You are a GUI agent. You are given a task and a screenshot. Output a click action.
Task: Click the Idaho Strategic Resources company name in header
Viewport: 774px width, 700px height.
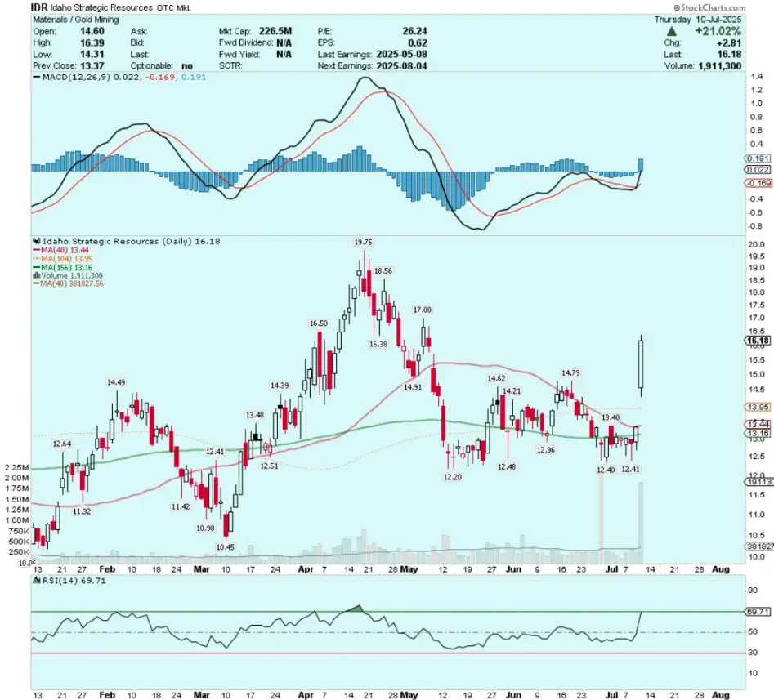(101, 7)
